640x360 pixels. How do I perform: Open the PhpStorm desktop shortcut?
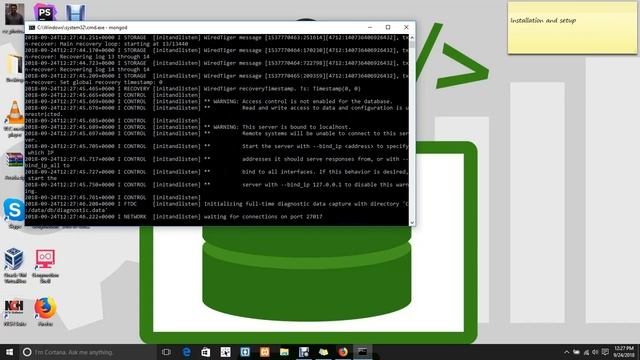tap(44, 12)
